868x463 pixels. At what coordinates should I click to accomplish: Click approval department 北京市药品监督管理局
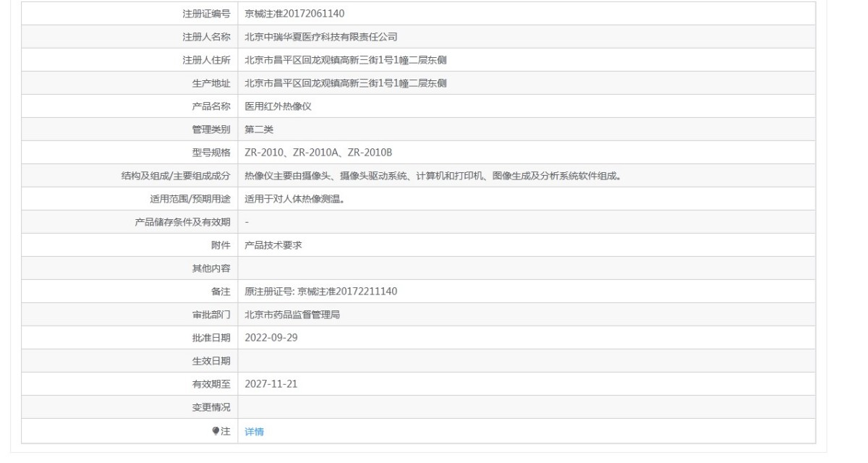pyautogui.click(x=292, y=315)
